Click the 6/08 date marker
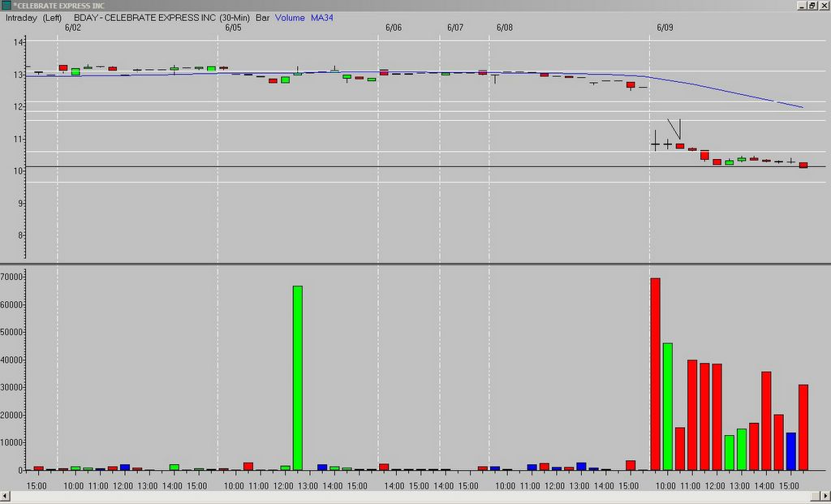831x504 pixels. (505, 28)
